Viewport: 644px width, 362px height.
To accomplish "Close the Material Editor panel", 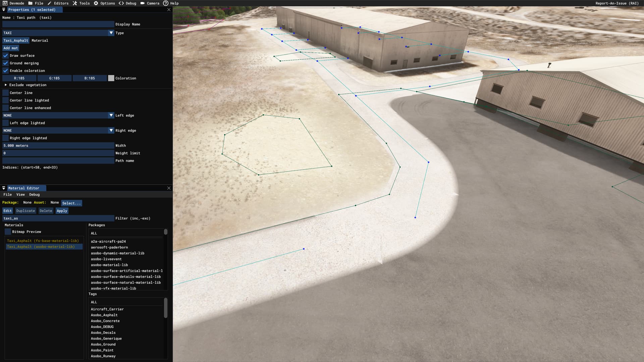I will (169, 188).
